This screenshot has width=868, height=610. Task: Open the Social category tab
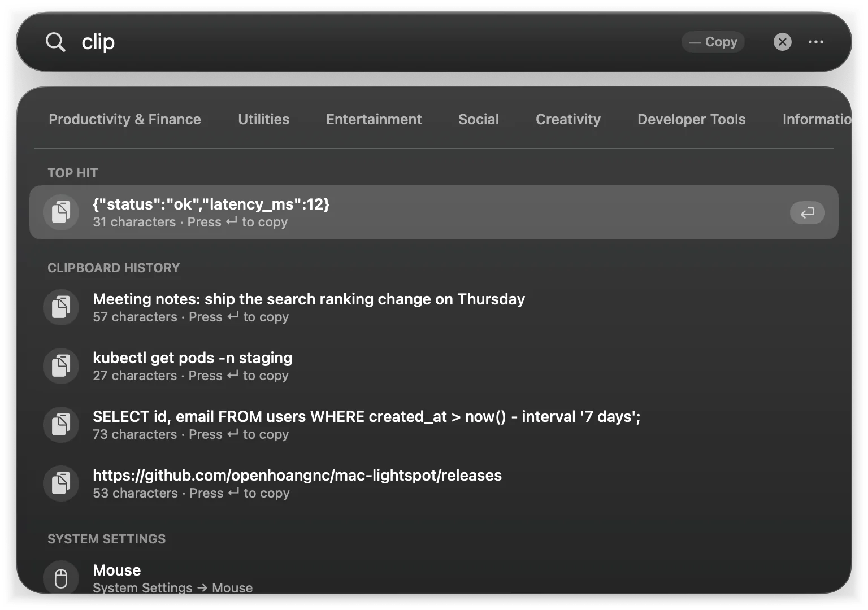pos(479,119)
